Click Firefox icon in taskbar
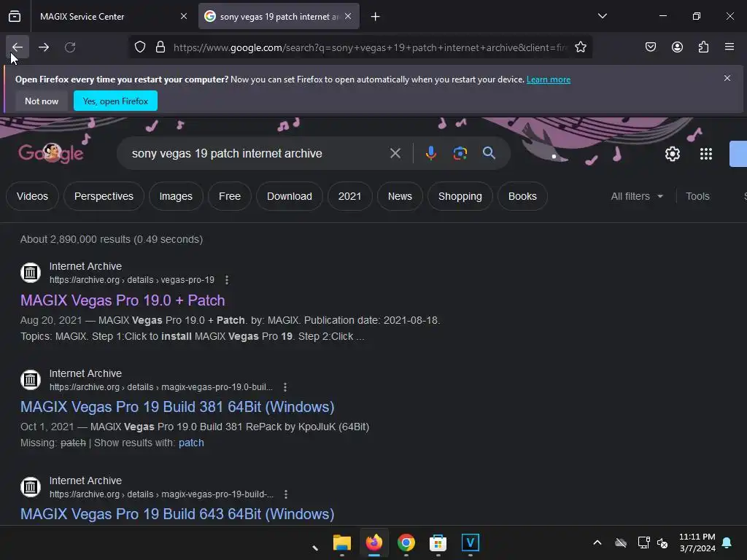Viewport: 747px width, 560px height. [374, 542]
